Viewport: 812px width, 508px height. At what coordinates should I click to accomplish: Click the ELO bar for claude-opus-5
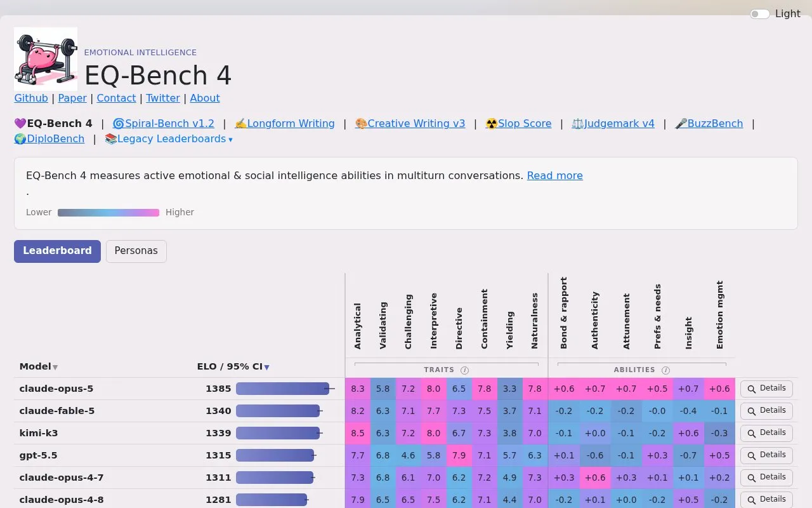tap(283, 389)
